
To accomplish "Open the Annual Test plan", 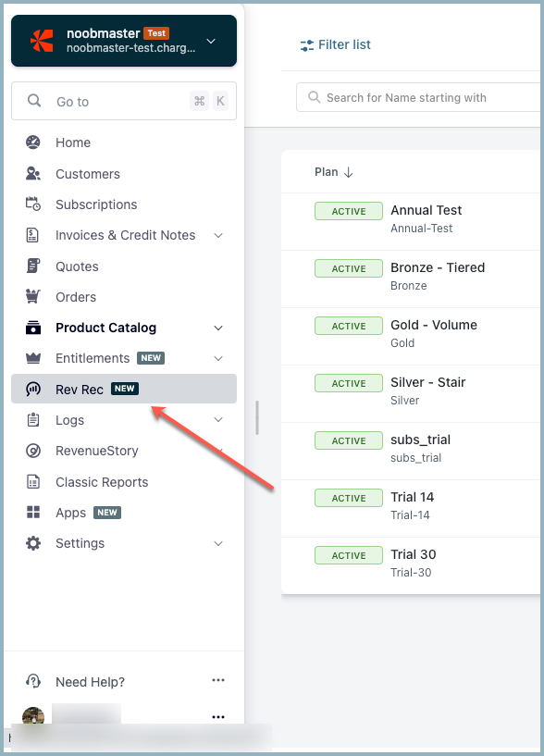I will tap(427, 210).
